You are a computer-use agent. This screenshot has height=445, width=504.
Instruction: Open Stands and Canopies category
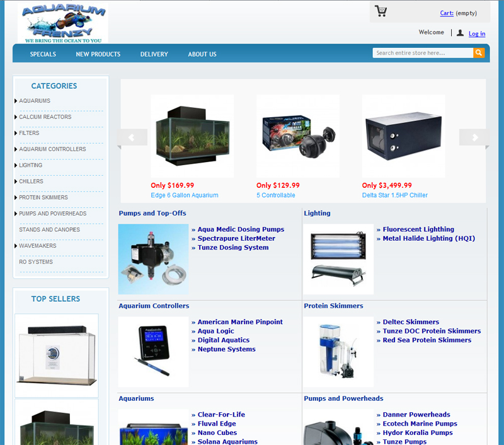(50, 229)
